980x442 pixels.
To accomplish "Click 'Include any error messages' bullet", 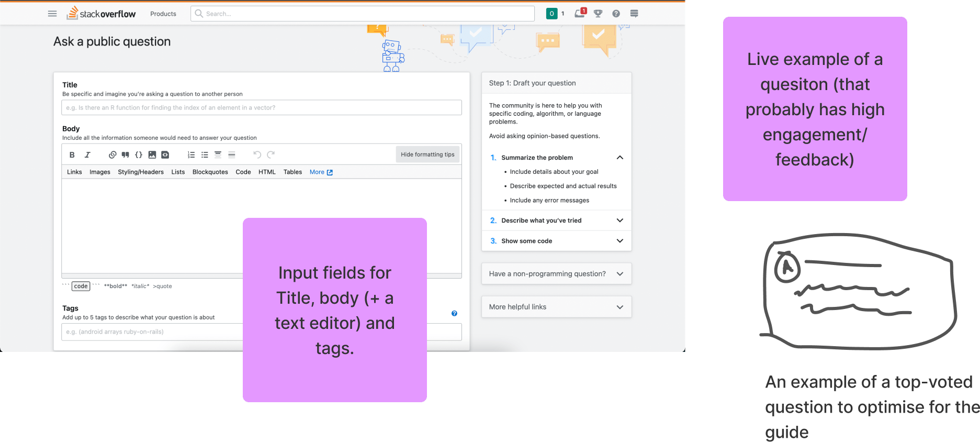I will tap(549, 200).
